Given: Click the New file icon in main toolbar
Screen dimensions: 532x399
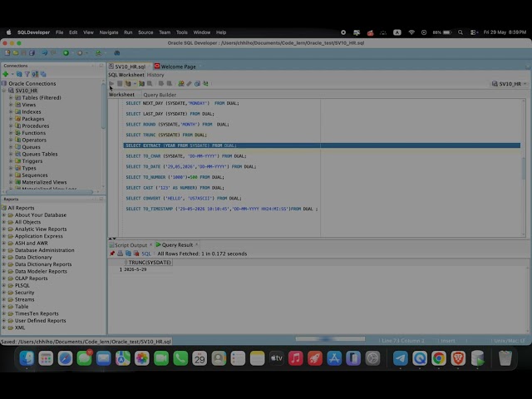Looking at the screenshot, I should click(x=7, y=53).
